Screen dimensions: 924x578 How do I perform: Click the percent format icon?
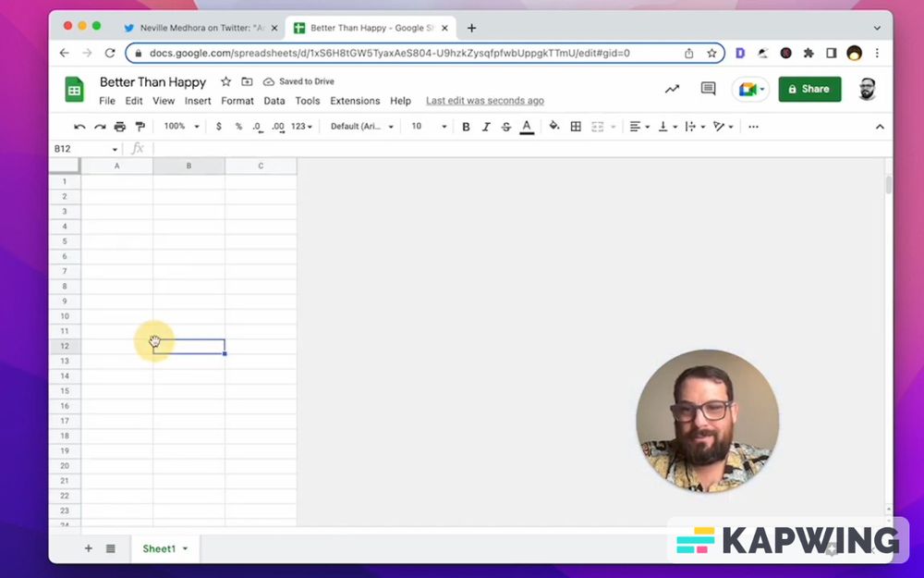(237, 127)
